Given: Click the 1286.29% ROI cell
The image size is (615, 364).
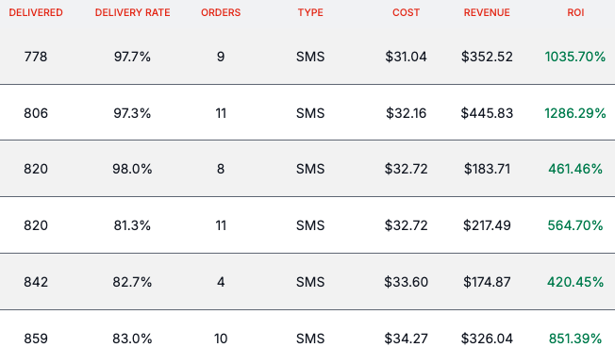Looking at the screenshot, I should click(575, 113).
